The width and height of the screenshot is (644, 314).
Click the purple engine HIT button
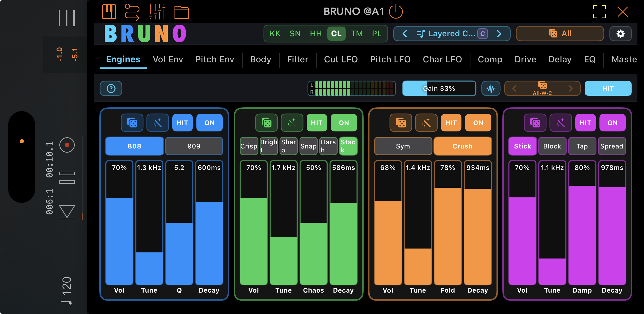585,123
